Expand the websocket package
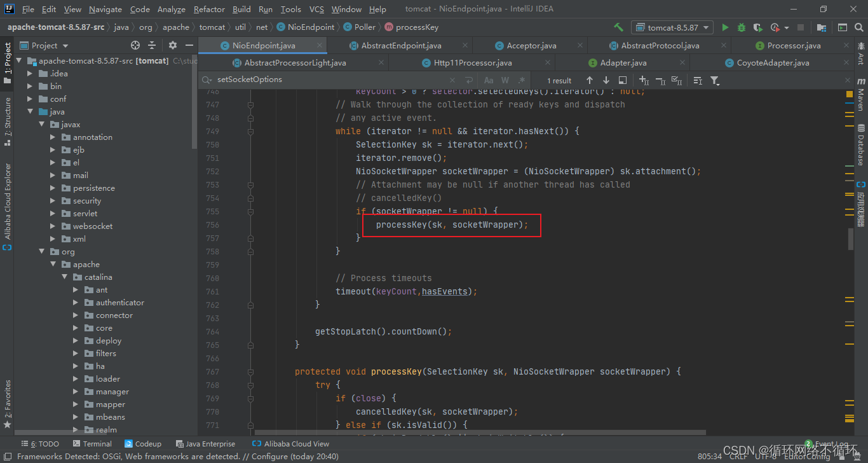This screenshot has width=868, height=463. [x=54, y=226]
